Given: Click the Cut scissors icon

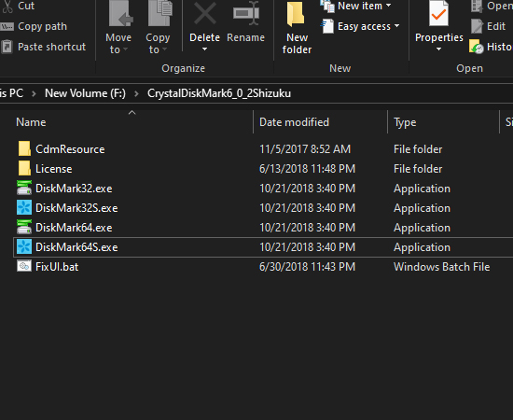Looking at the screenshot, I should [7, 7].
